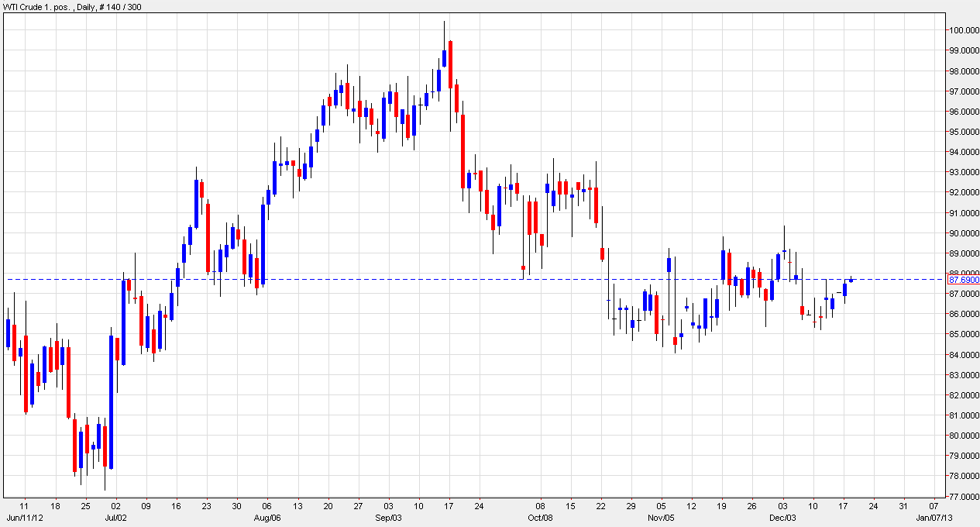Image resolution: width=980 pixels, height=527 pixels.
Task: Click day label 20 on time axis
Action: pos(327,506)
